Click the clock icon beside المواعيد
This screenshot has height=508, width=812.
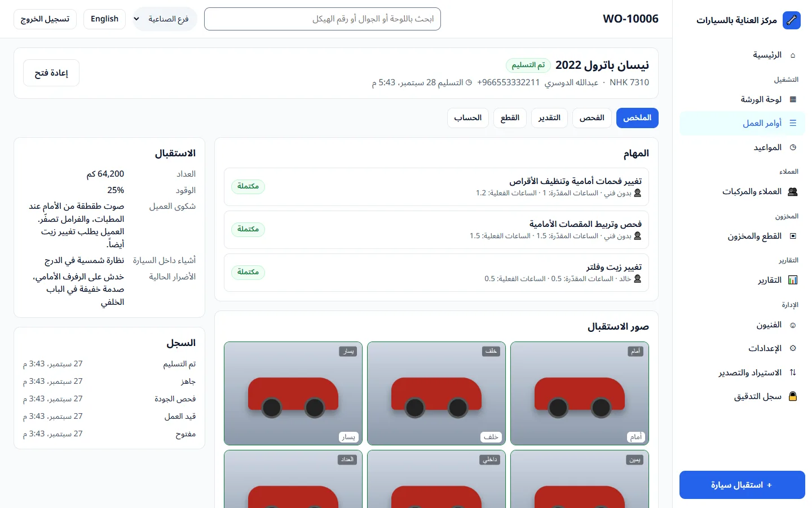coord(793,147)
